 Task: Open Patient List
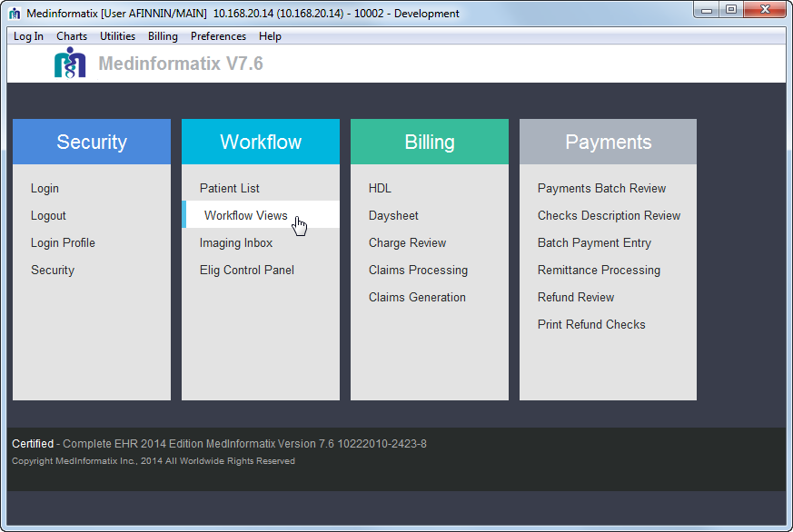230,189
